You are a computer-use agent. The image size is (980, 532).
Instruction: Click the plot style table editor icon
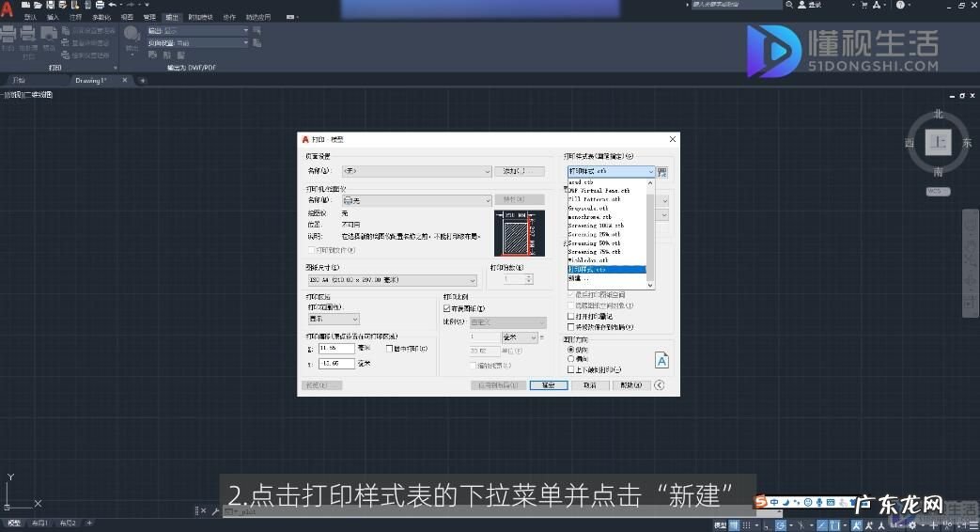pos(662,172)
